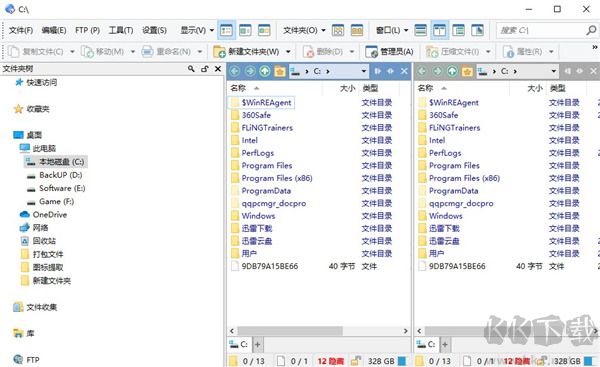Open the 文件(F) menu
Viewport: 600px width, 367px height.
pos(21,30)
